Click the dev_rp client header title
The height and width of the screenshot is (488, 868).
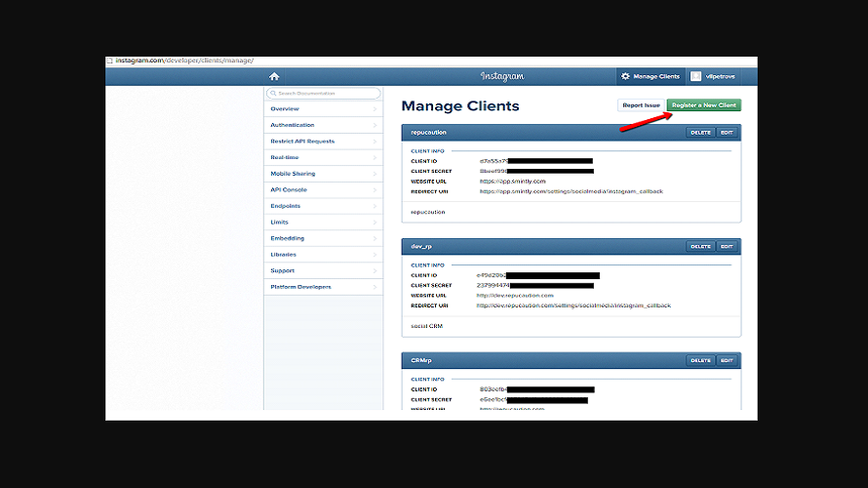click(x=421, y=247)
